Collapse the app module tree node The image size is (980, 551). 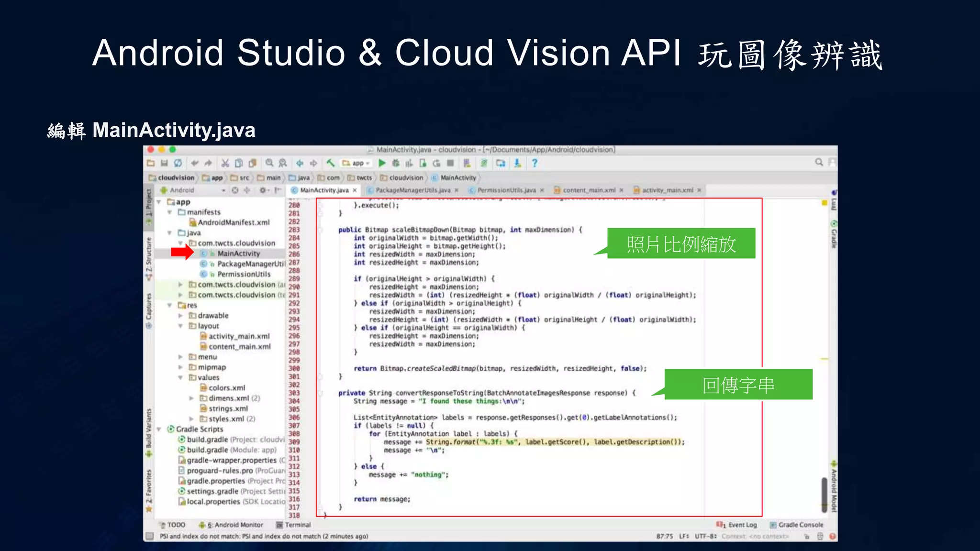coord(158,202)
